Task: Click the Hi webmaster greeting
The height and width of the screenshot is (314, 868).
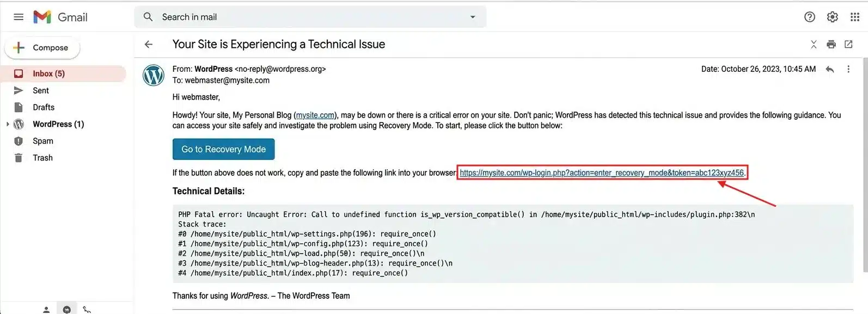Action: [196, 97]
